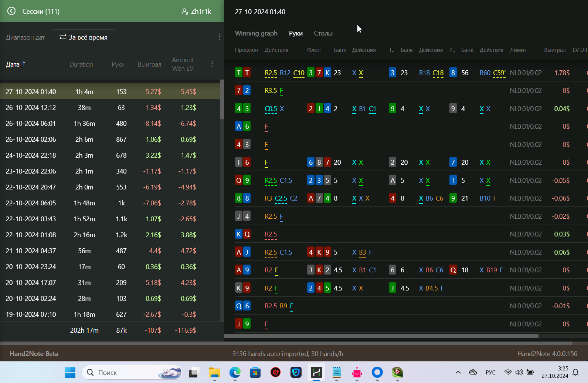Click the Hand2Note taskbar icon

(x=316, y=372)
